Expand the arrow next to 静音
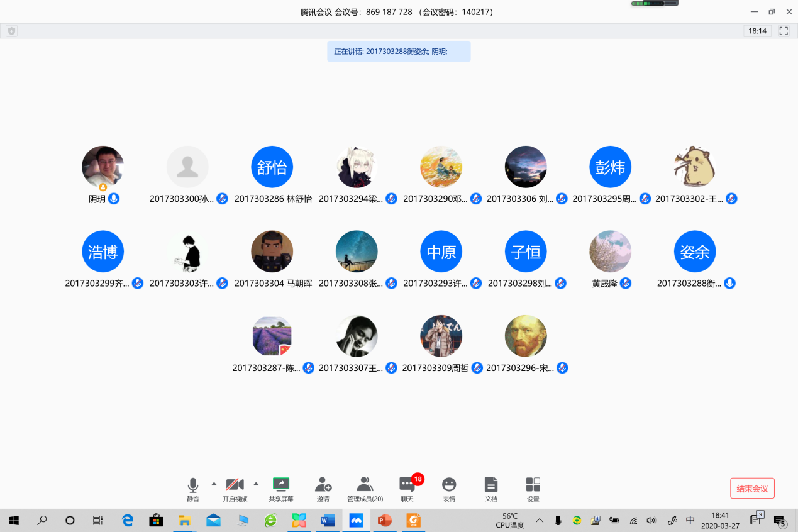Viewport: 798px width, 532px height. (214, 484)
